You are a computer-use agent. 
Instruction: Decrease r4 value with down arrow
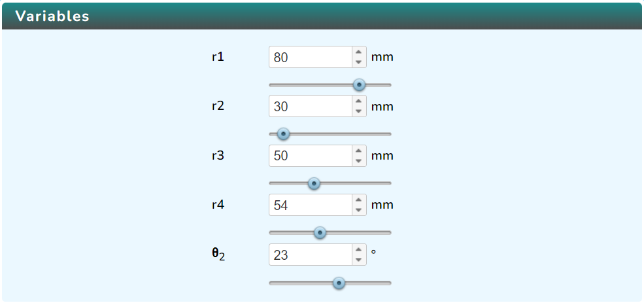(358, 210)
